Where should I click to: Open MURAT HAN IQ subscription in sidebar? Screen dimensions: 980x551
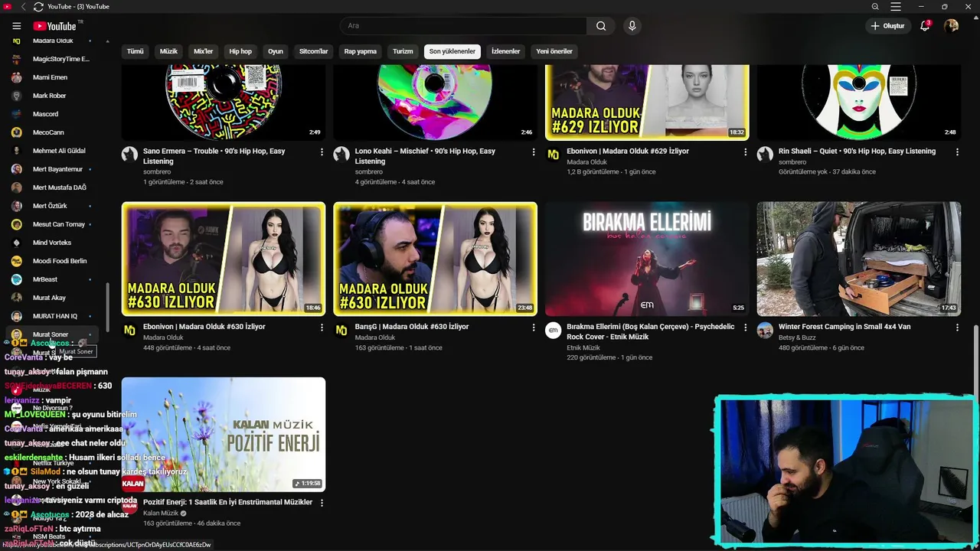54,316
